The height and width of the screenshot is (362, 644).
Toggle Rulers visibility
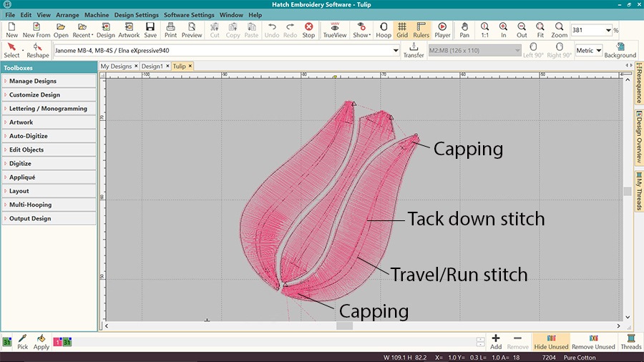coord(420,29)
